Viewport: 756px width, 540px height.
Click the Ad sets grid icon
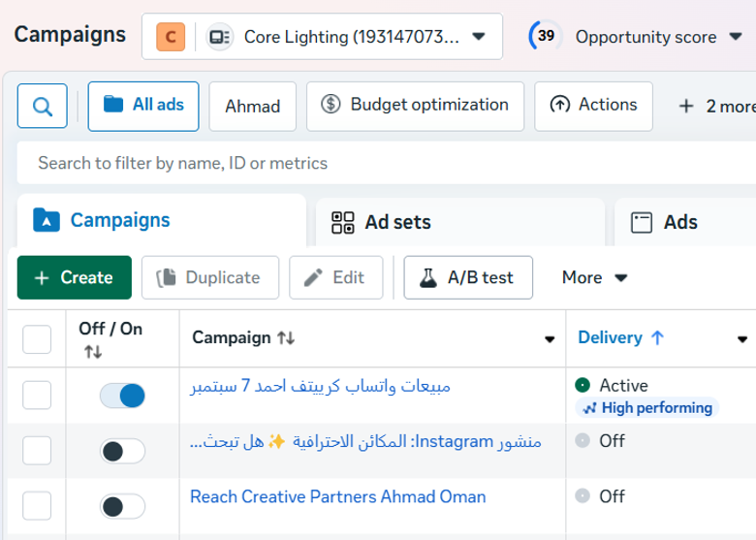click(x=343, y=222)
